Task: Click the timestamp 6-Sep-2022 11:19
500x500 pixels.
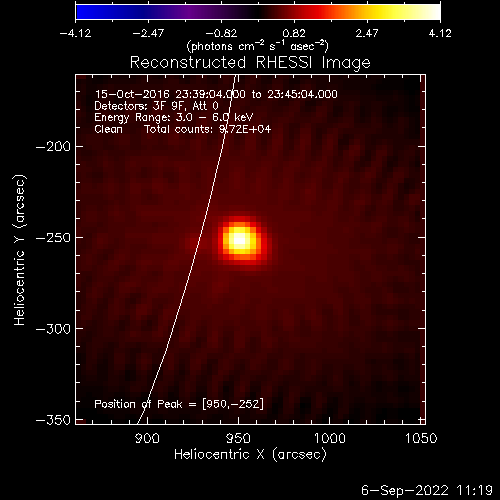Action: (427, 490)
